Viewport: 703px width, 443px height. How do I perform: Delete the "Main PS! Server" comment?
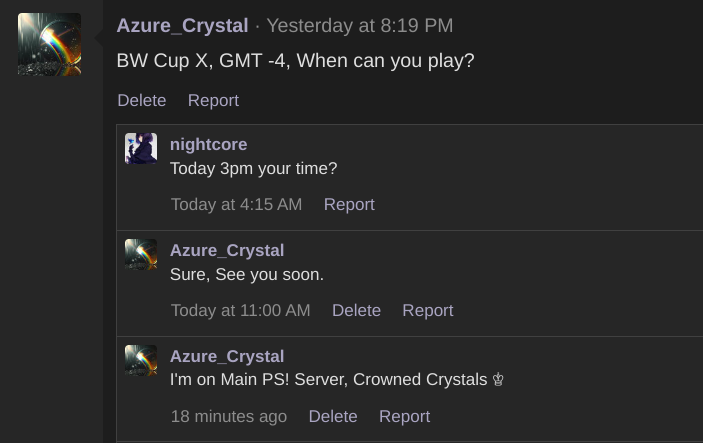point(333,416)
